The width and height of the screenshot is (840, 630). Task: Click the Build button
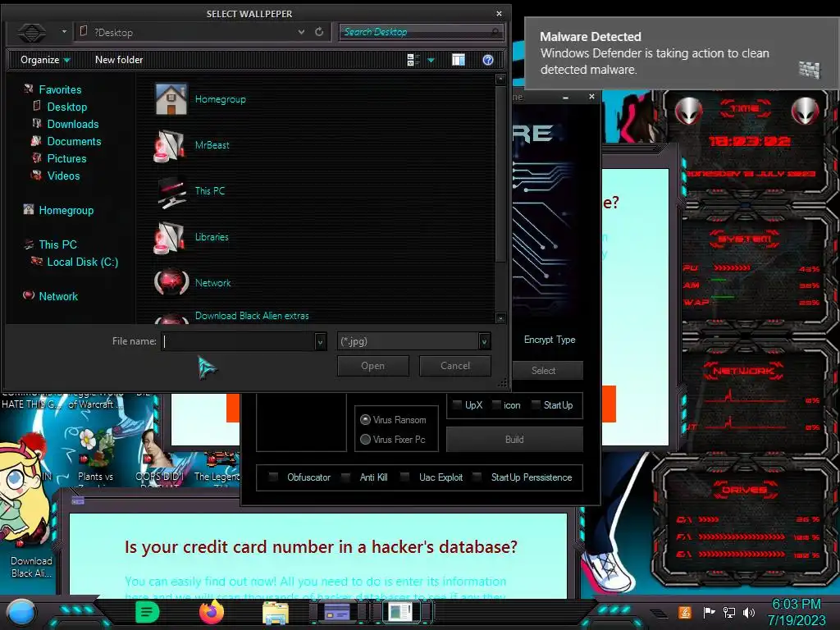pos(514,440)
